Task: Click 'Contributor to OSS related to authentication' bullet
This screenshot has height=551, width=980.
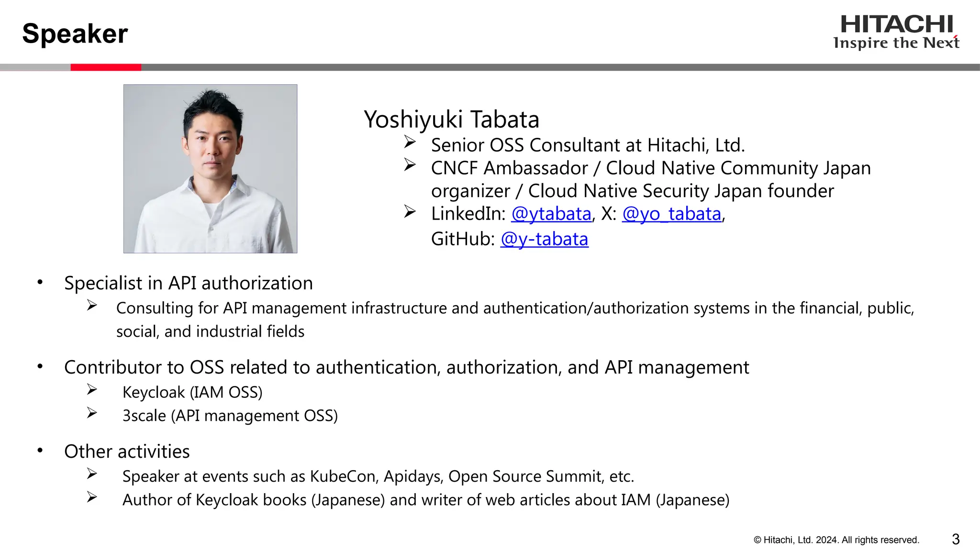Action: [x=407, y=368]
